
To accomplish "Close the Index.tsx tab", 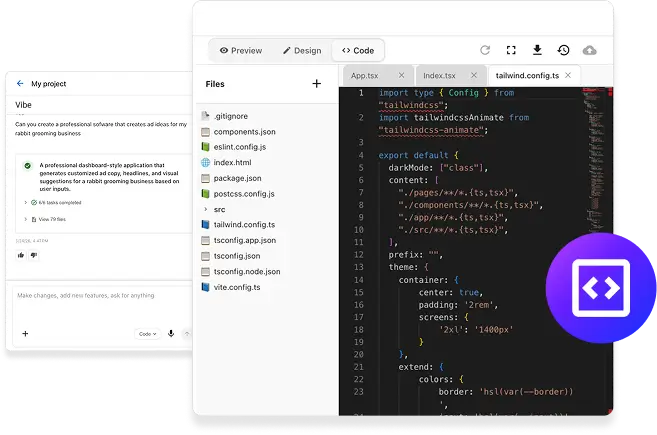I will [474, 75].
